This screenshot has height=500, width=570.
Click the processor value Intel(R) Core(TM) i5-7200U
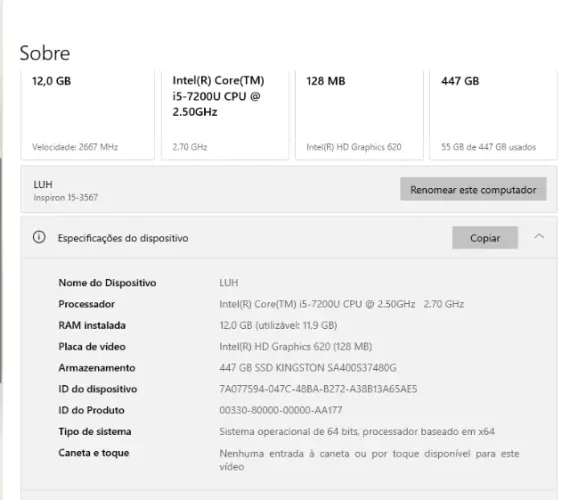pos(341,304)
